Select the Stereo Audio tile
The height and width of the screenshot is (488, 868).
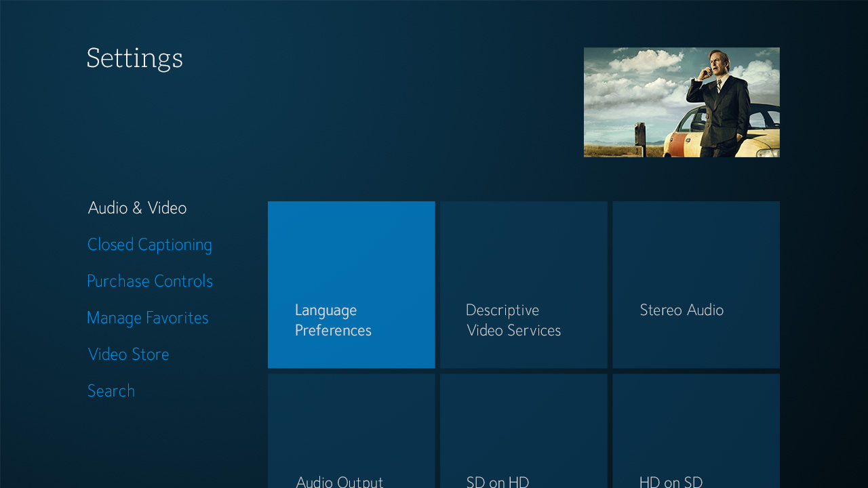(x=696, y=285)
